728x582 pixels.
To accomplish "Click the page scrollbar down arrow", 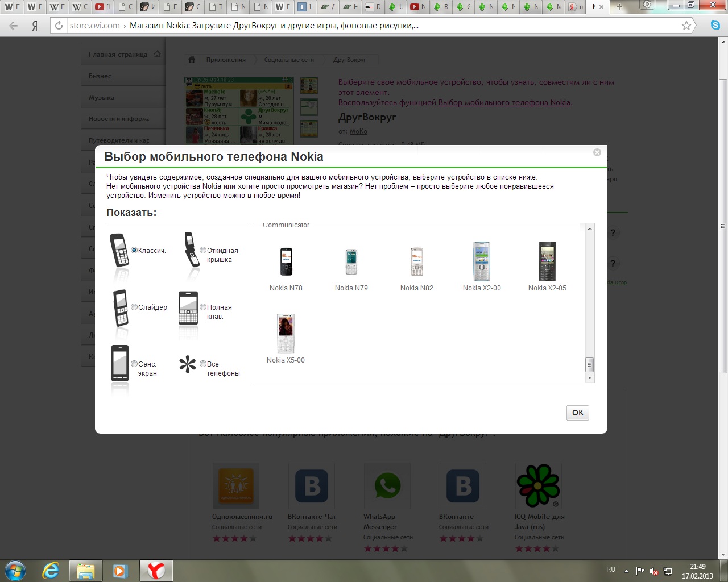I will [723, 554].
